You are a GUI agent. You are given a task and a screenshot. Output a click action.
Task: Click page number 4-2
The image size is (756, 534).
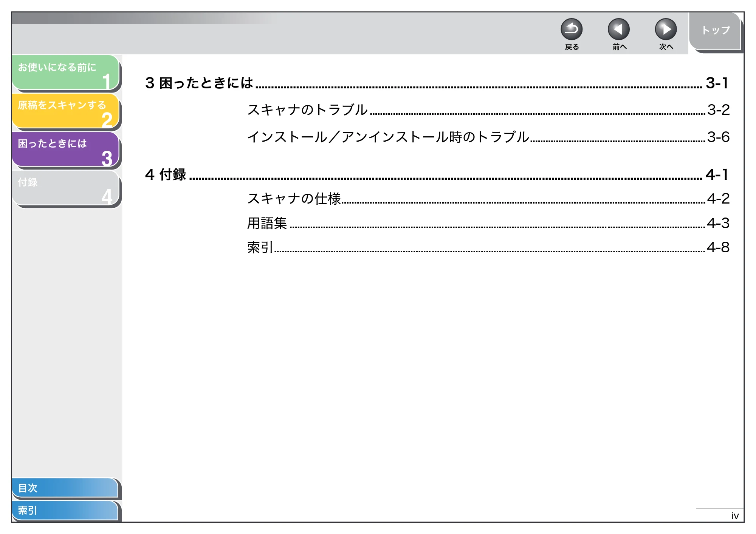(x=719, y=199)
